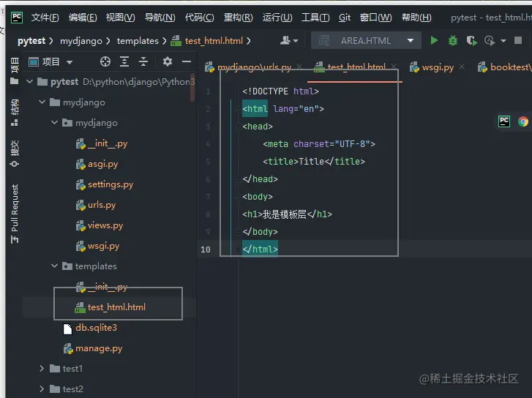Stop the running process
The width and height of the screenshot is (532, 398).
tap(518, 40)
